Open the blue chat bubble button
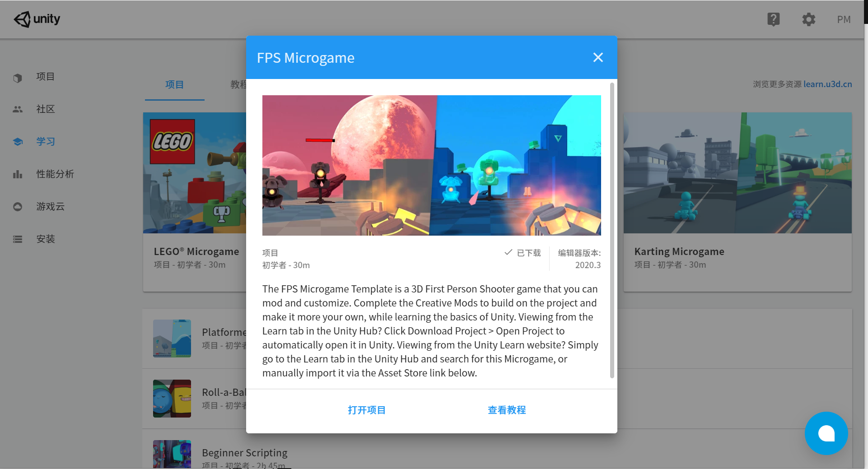Image resolution: width=868 pixels, height=469 pixels. tap(826, 433)
